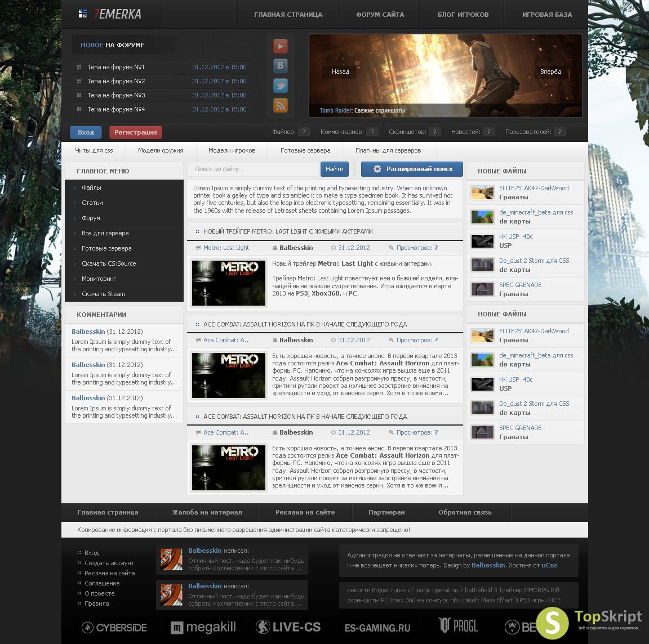This screenshot has height=644, width=649.
Task: Open megakill partner logo
Action: (x=203, y=628)
